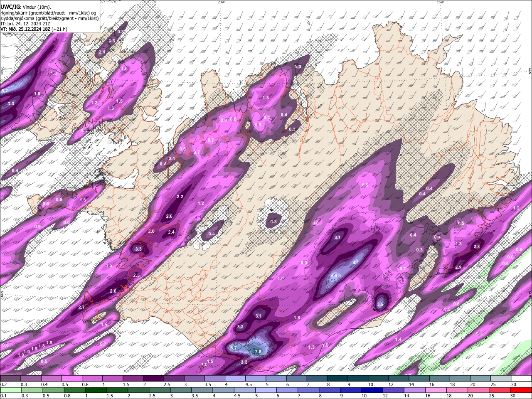
Task: Click the '15W' longitude label
Action: point(440,2)
